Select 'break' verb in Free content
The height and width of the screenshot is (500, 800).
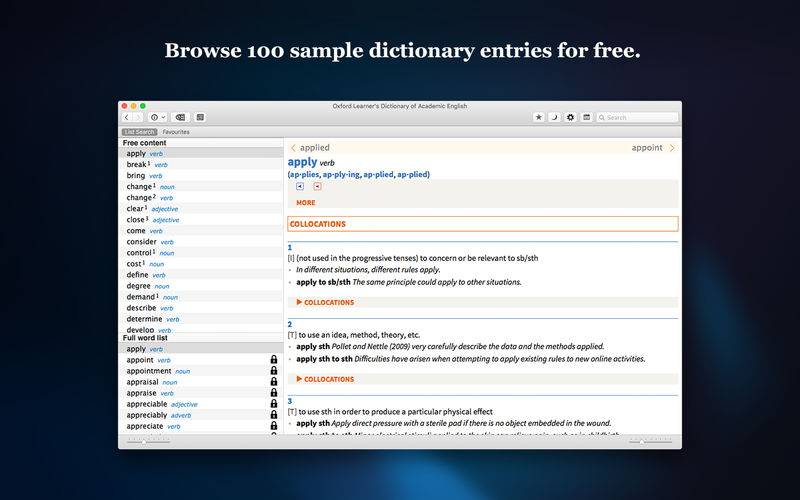pyautogui.click(x=201, y=164)
